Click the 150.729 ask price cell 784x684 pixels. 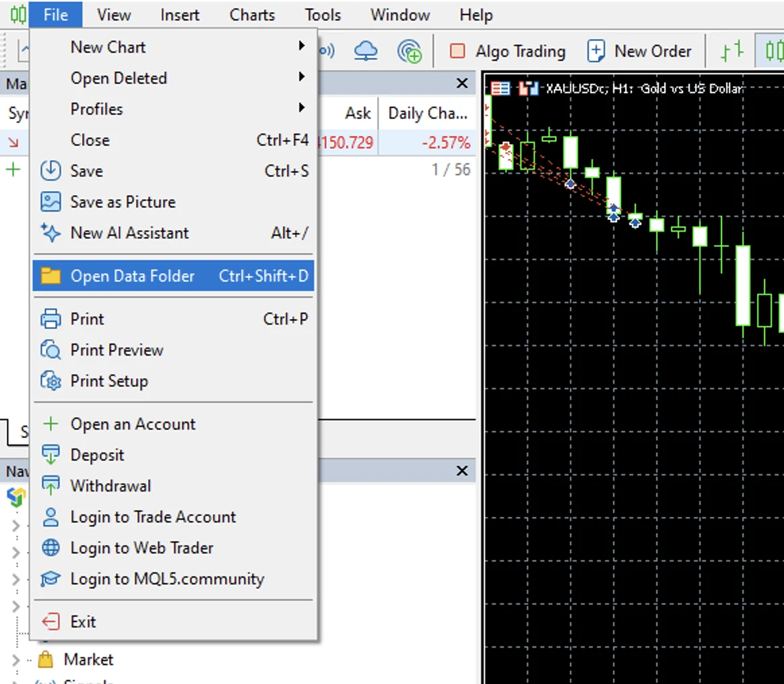pyautogui.click(x=347, y=143)
